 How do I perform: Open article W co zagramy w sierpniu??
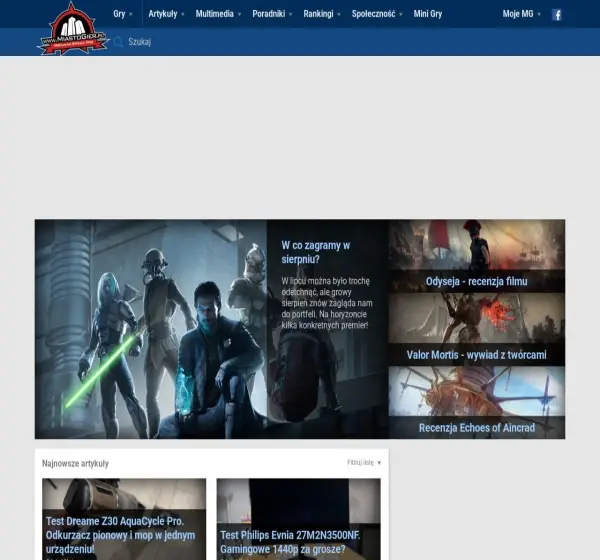[316, 252]
